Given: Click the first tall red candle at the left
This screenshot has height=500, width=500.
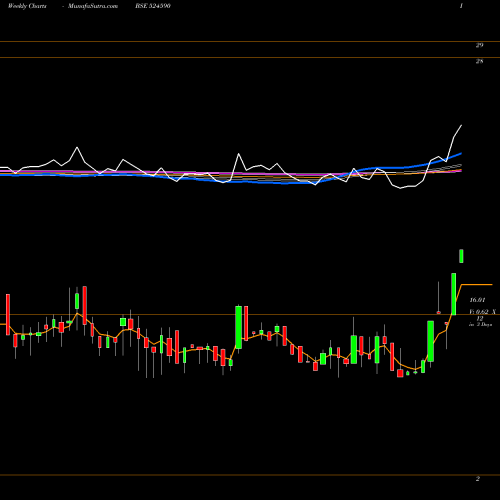Looking at the screenshot, I should pyautogui.click(x=8, y=314).
